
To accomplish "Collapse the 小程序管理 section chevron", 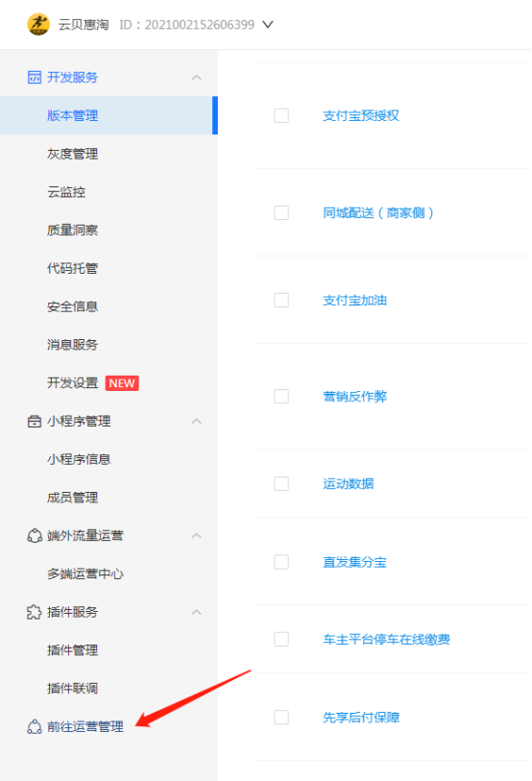I will click(197, 421).
